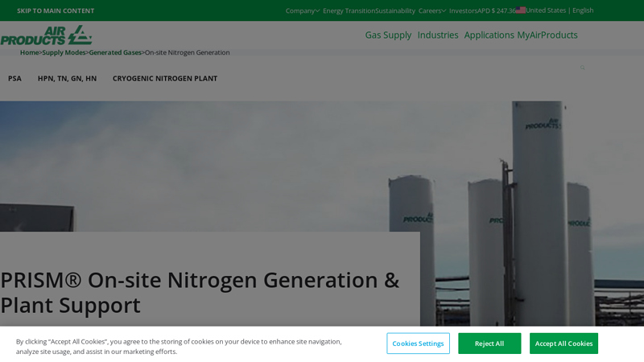Click Accept All Cookies button
644x362 pixels.
coord(563,343)
